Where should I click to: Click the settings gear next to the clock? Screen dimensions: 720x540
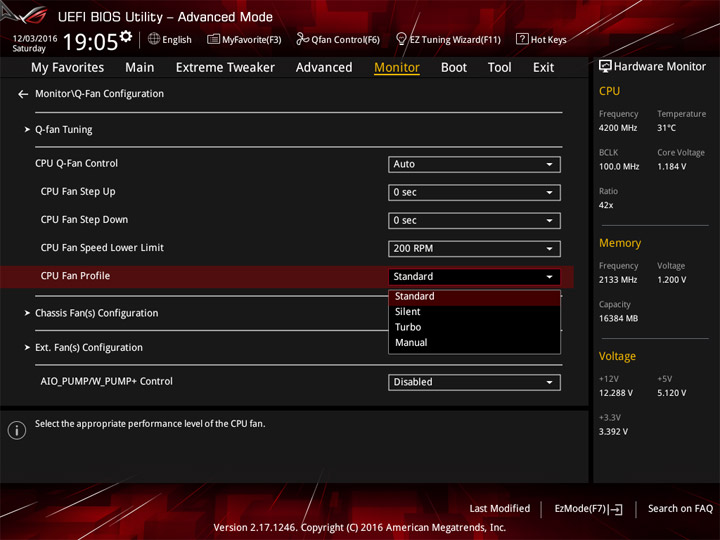click(126, 36)
